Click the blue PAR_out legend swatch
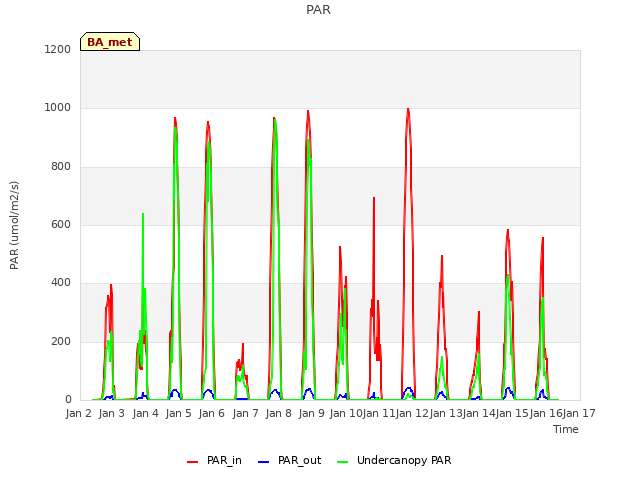The image size is (640, 480). [x=264, y=462]
